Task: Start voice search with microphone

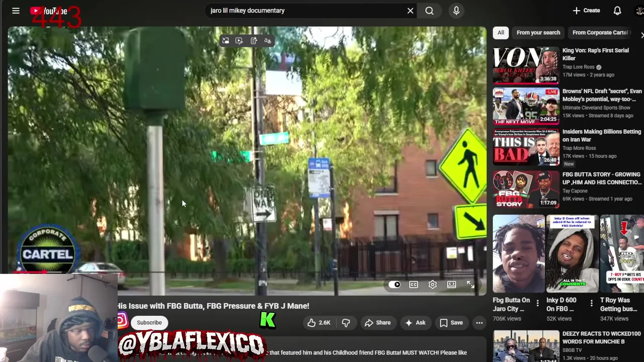Action: [x=456, y=11]
